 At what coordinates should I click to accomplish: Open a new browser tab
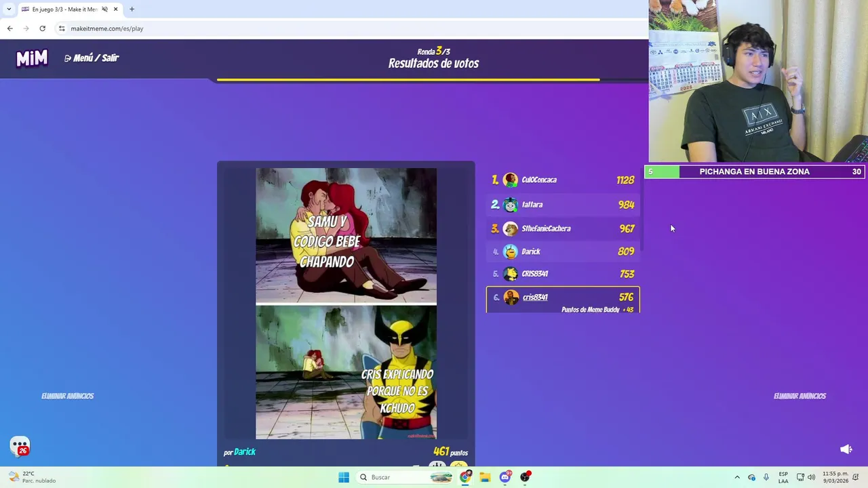(x=132, y=9)
